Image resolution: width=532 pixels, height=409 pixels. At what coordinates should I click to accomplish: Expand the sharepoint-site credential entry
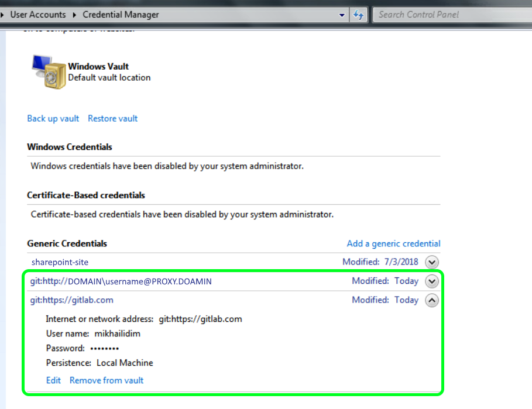tap(431, 262)
